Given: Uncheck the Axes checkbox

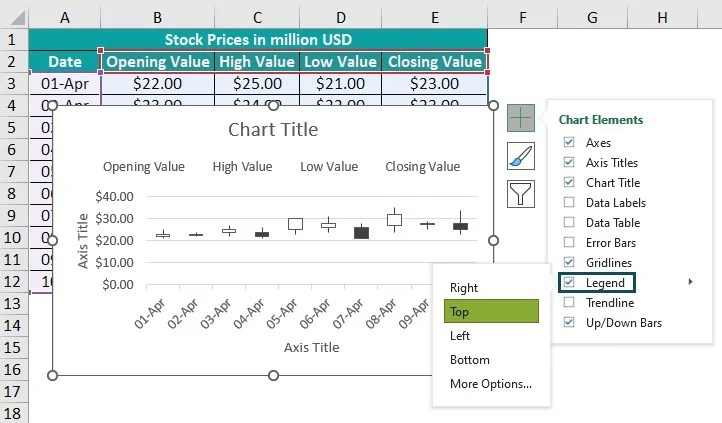Looking at the screenshot, I should pos(569,142).
